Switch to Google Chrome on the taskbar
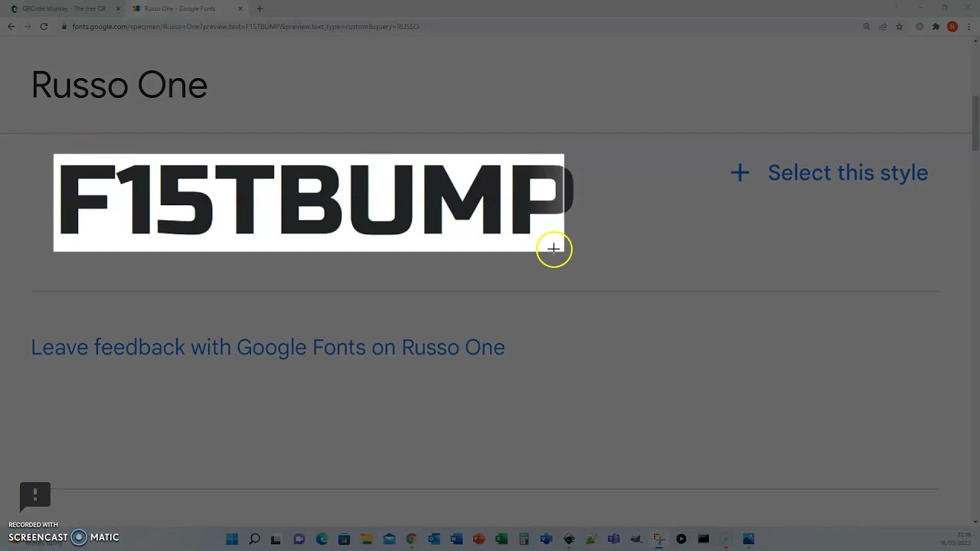This screenshot has width=980, height=551. coord(411,540)
